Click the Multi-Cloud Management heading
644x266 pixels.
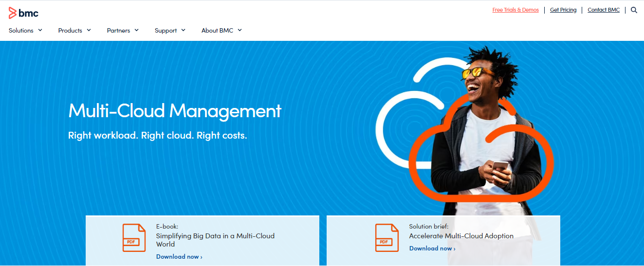point(175,111)
